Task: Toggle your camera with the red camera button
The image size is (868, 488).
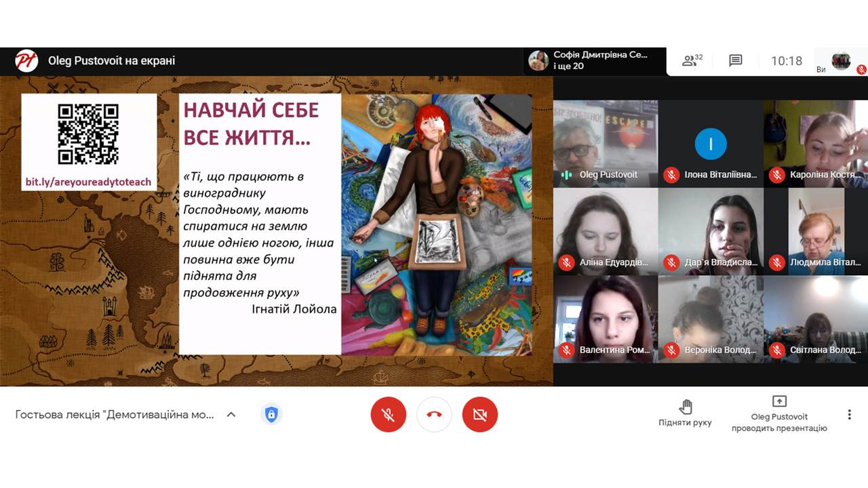Action: pos(480,414)
